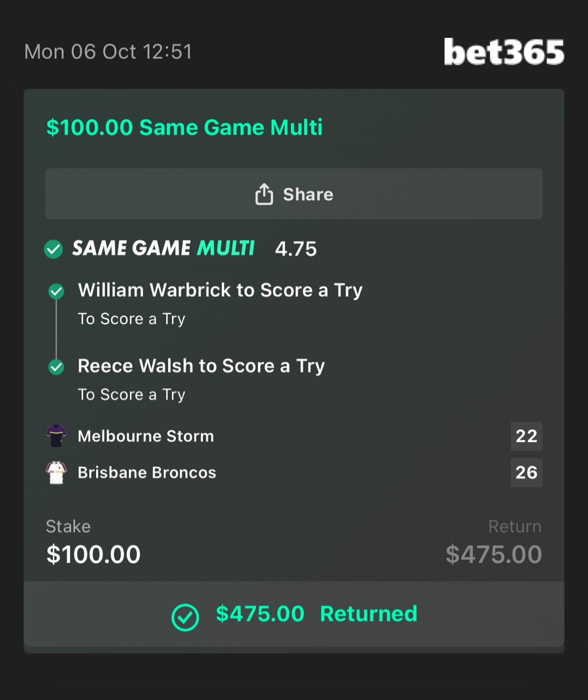Click the William Warbrick leg checkmark

click(x=56, y=291)
